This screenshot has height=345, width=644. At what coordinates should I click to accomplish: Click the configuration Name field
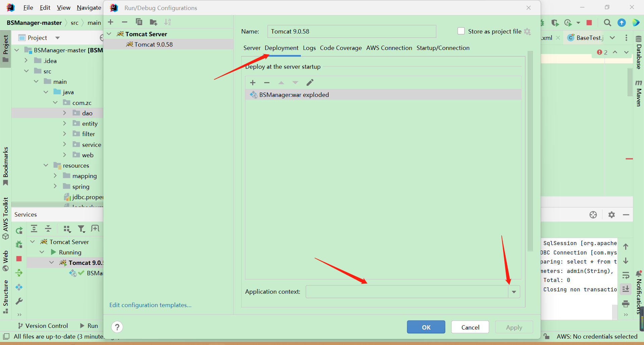pyautogui.click(x=352, y=32)
